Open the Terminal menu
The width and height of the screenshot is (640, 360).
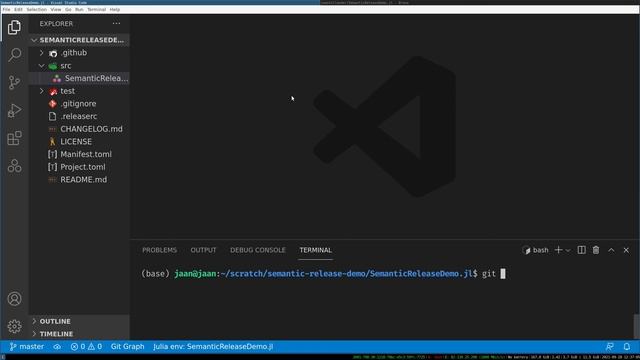point(97,9)
